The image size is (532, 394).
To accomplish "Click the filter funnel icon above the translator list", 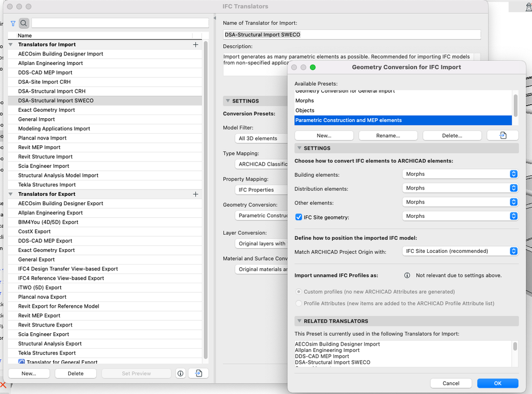I will (13, 23).
